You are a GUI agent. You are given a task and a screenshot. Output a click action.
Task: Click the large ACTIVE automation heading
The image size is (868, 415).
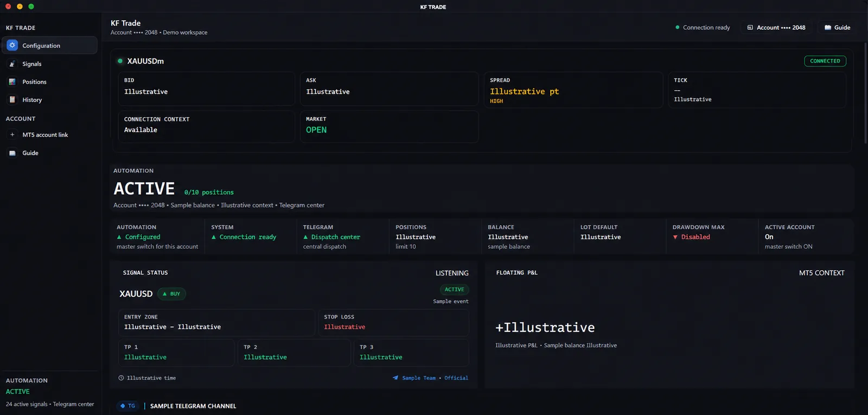[144, 189]
